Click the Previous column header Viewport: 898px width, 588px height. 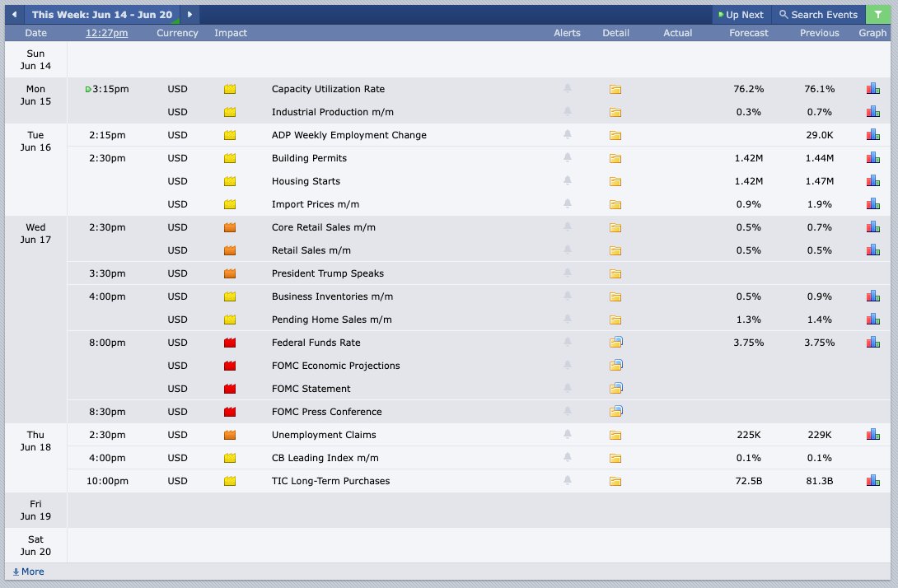click(x=819, y=33)
